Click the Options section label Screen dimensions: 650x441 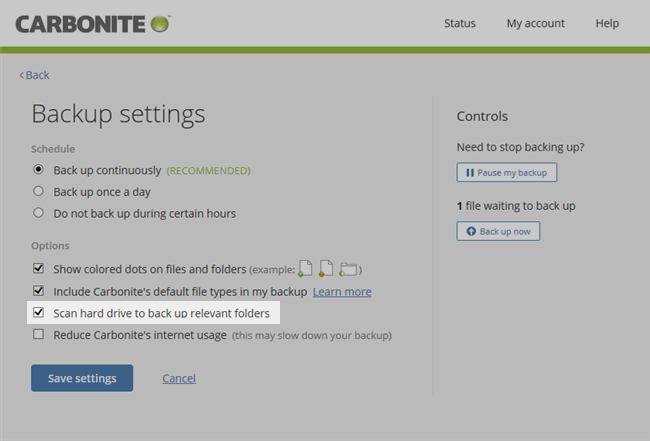[x=50, y=246]
